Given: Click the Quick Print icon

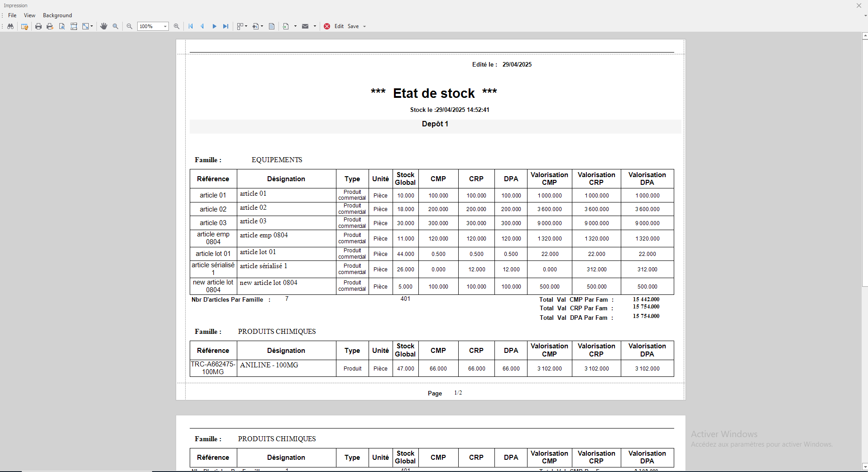Looking at the screenshot, I should pyautogui.click(x=50, y=26).
